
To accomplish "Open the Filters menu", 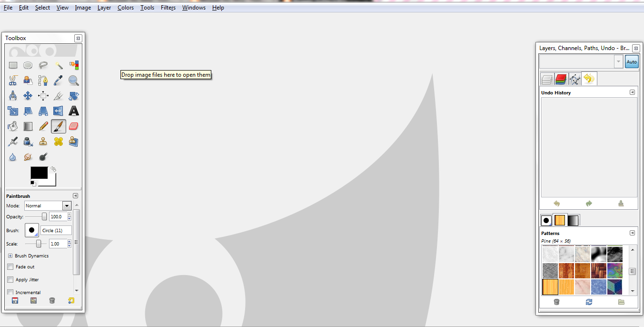I will [168, 8].
